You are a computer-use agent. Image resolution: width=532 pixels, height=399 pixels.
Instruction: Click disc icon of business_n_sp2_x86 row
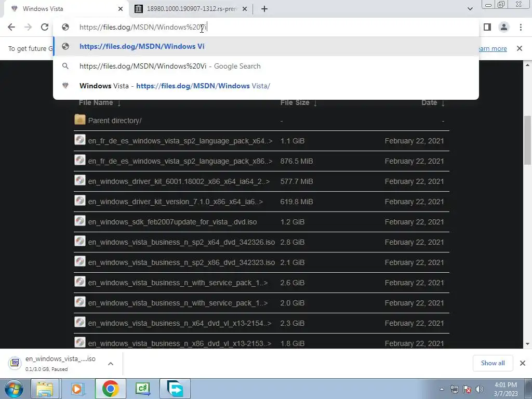[x=79, y=261]
